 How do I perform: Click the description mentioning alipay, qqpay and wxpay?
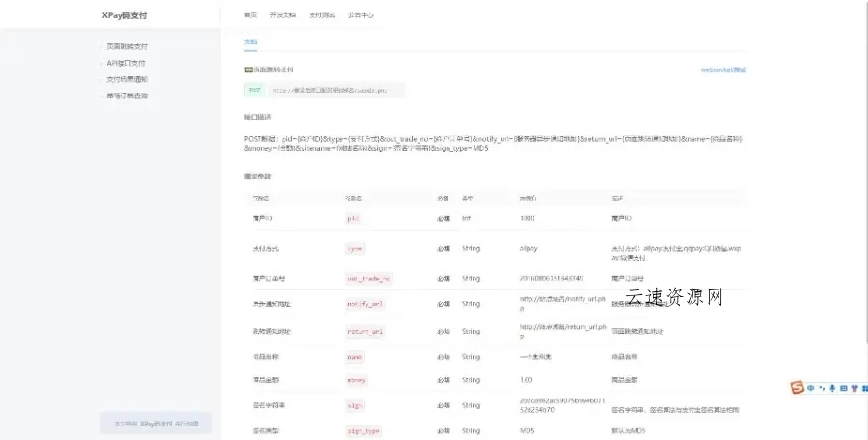pyautogui.click(x=676, y=253)
